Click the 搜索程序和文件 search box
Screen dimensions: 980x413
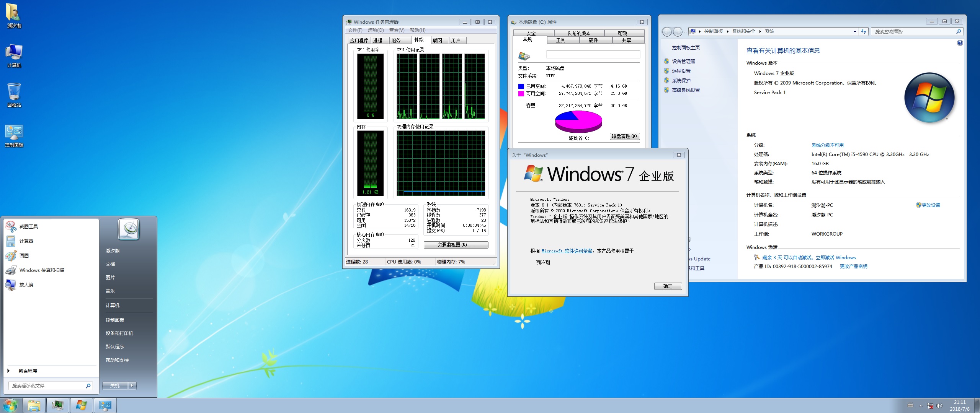tap(50, 385)
